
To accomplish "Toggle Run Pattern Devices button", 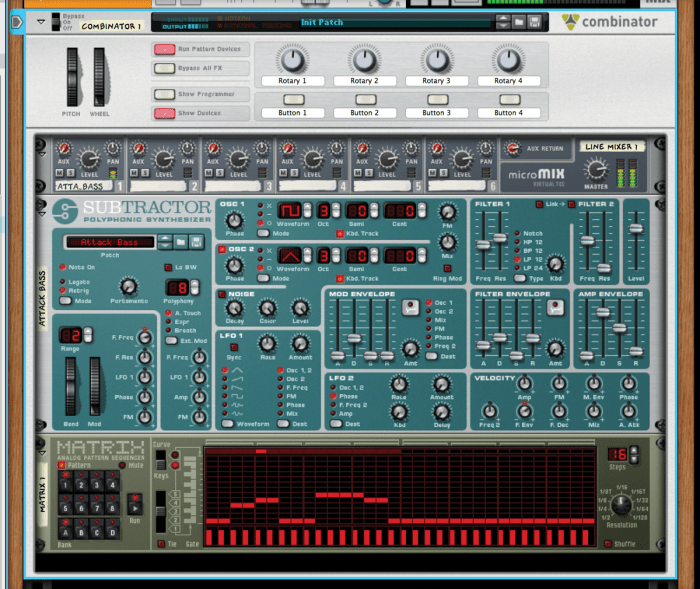I will (x=164, y=49).
